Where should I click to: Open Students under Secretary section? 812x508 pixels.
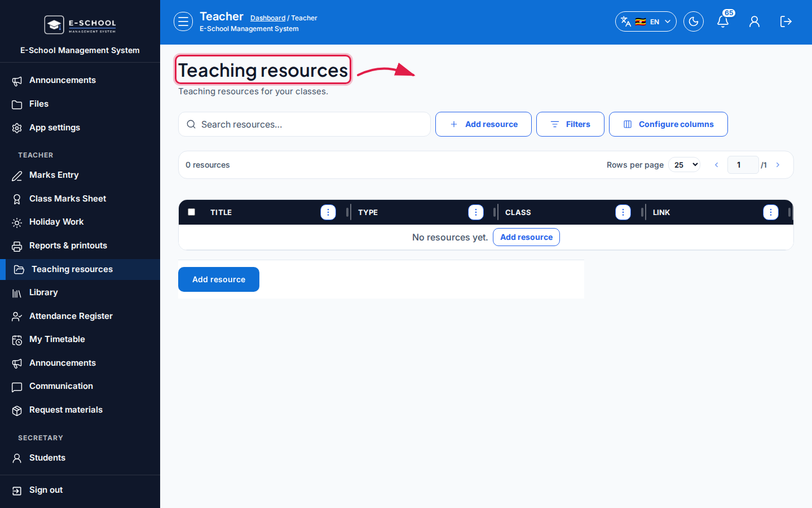click(x=80, y=458)
